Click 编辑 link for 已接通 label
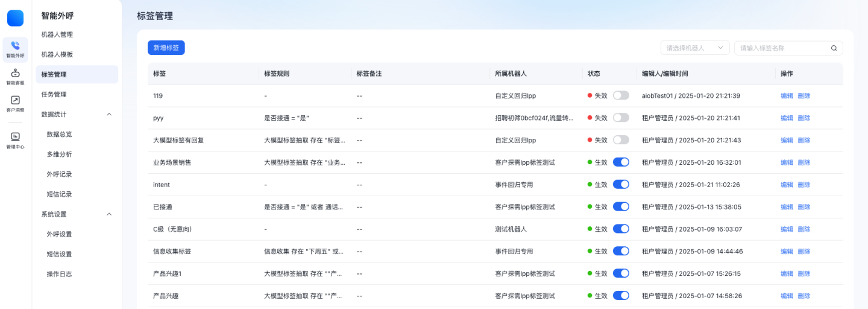Screen dimensions: 868x309 [787, 207]
